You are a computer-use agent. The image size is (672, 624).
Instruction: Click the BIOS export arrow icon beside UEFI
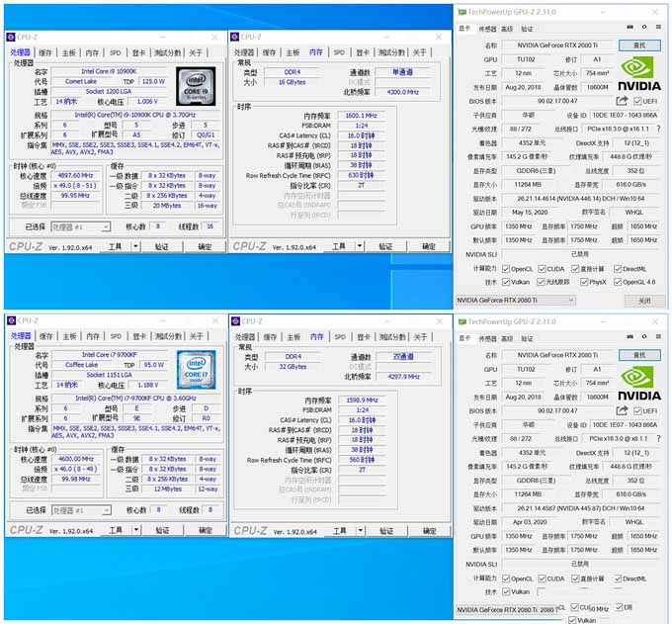[x=622, y=101]
